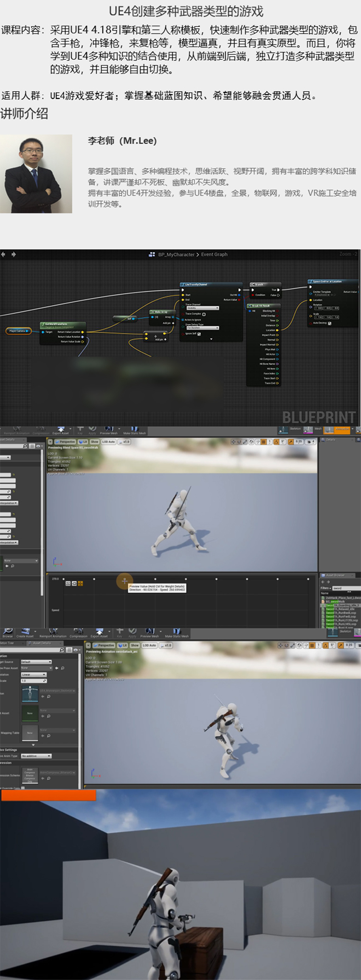Click the UE4 mannequin skeleton thumbnail
Viewport: 361px width, 980px height.
coord(30,694)
